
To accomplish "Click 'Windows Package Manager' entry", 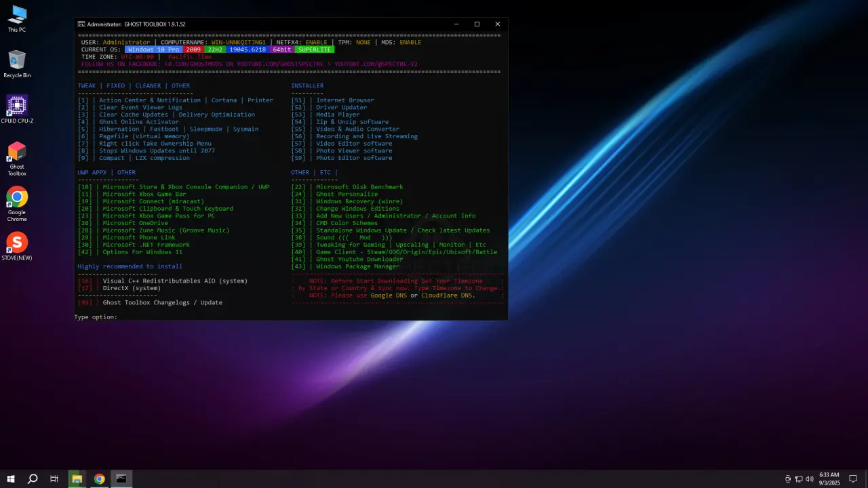I will coord(345,266).
